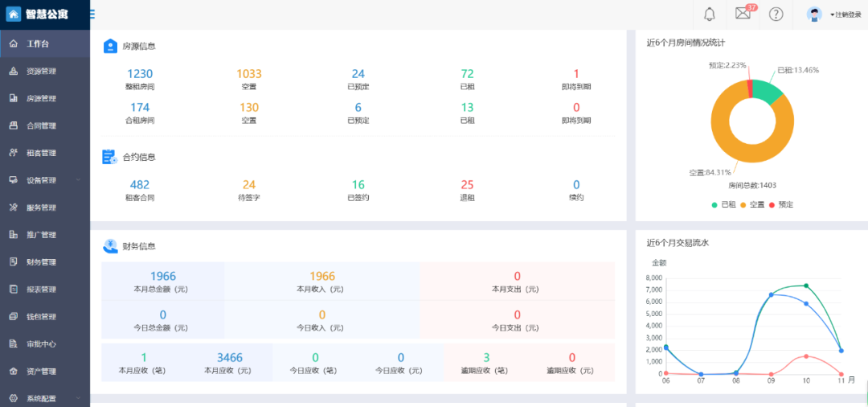Viewport: 868px width, 407px height.
Task: Toggle 预定 legend in pie chart
Action: 781,204
